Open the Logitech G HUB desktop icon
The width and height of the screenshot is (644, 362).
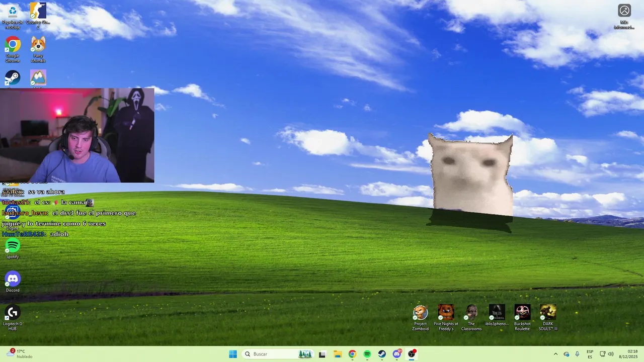(13, 318)
